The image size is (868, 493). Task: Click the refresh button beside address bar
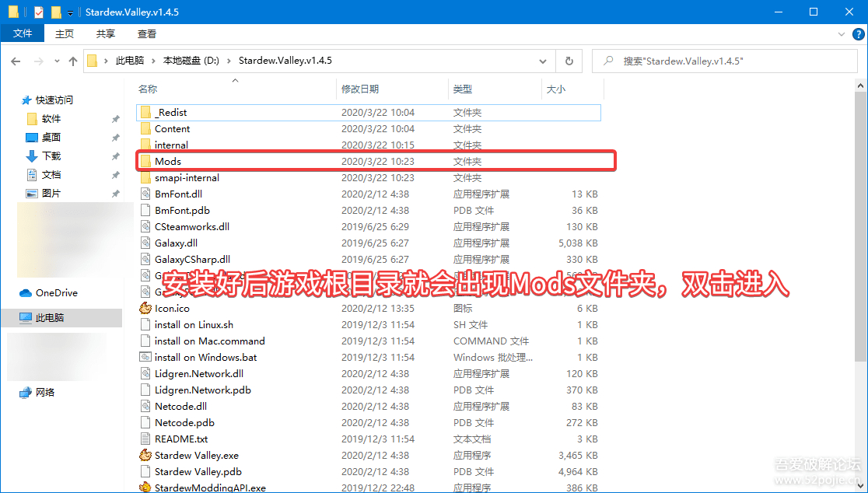569,61
